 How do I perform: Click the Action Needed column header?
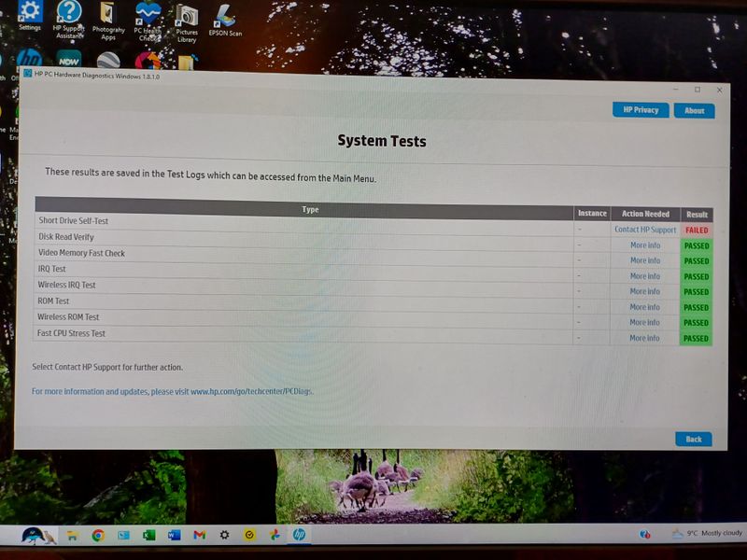[645, 214]
